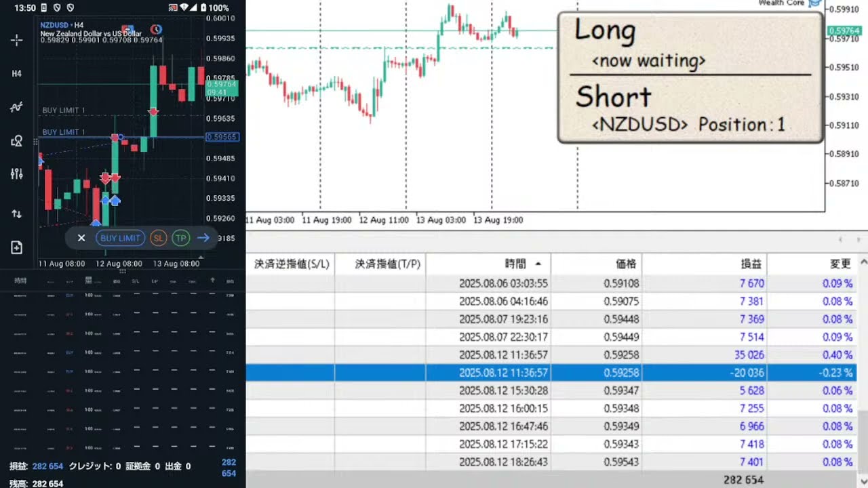Screen dimensions: 868x488
Task: Close the BUY LIMIT order bar with X
Action: pos(81,238)
